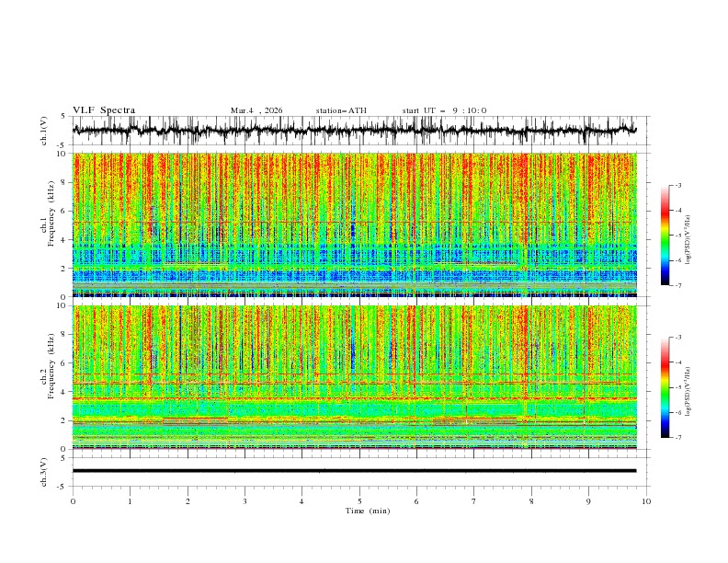Click the time axis tick label "5"
This screenshot has width=728, height=563.
pos(359,501)
